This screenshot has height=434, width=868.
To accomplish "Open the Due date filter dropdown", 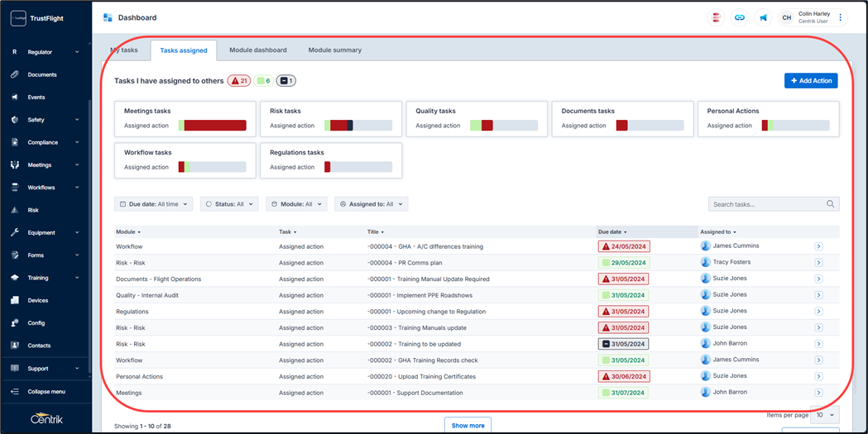I will click(153, 204).
